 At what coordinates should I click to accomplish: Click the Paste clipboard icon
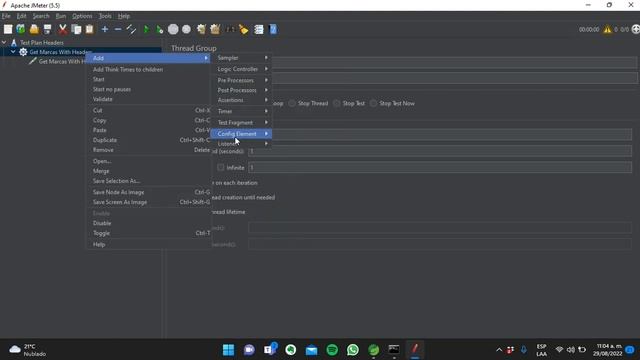point(89,29)
